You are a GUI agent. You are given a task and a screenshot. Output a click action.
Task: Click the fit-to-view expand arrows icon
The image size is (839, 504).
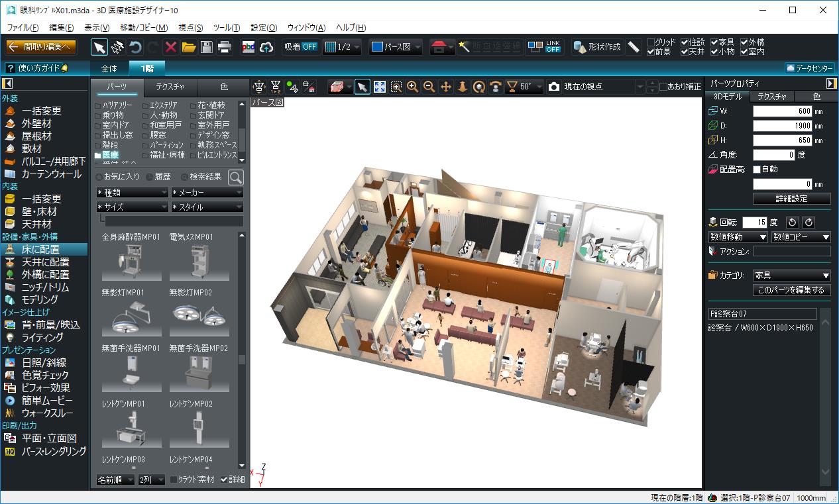click(380, 87)
